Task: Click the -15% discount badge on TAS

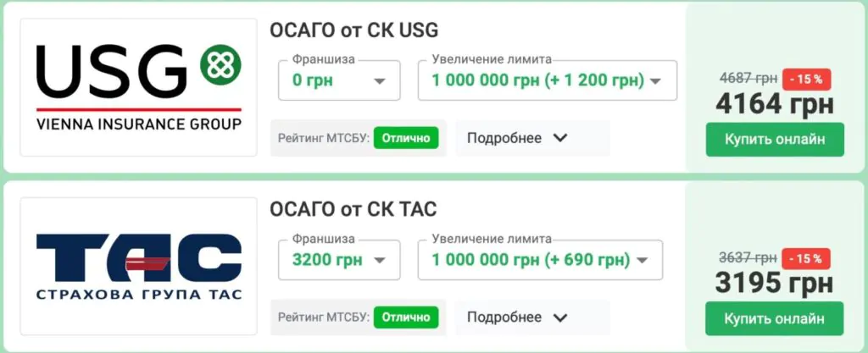Action: (806, 258)
